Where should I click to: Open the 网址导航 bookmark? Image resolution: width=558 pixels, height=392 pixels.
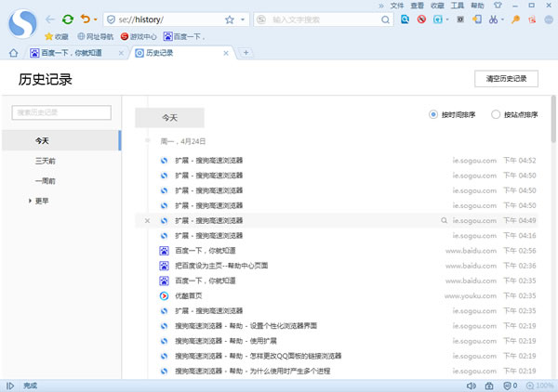coord(96,36)
